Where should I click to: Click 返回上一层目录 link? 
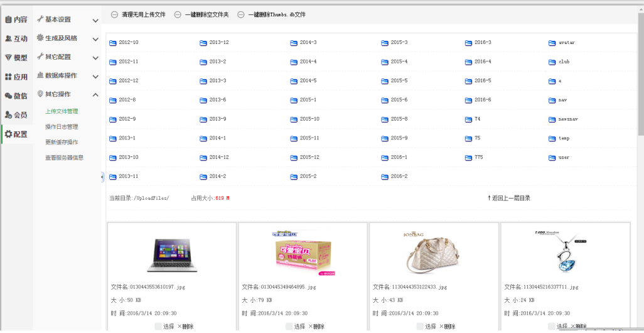click(509, 198)
